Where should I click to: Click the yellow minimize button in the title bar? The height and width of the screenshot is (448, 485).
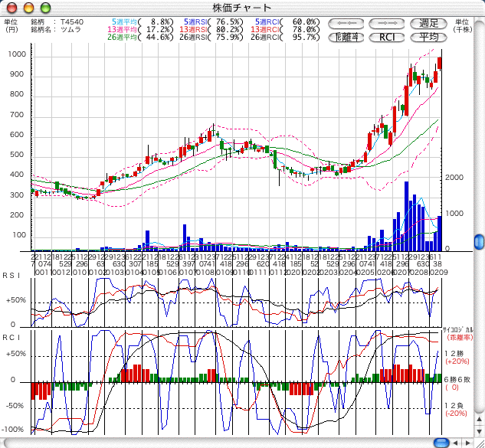coord(29,8)
